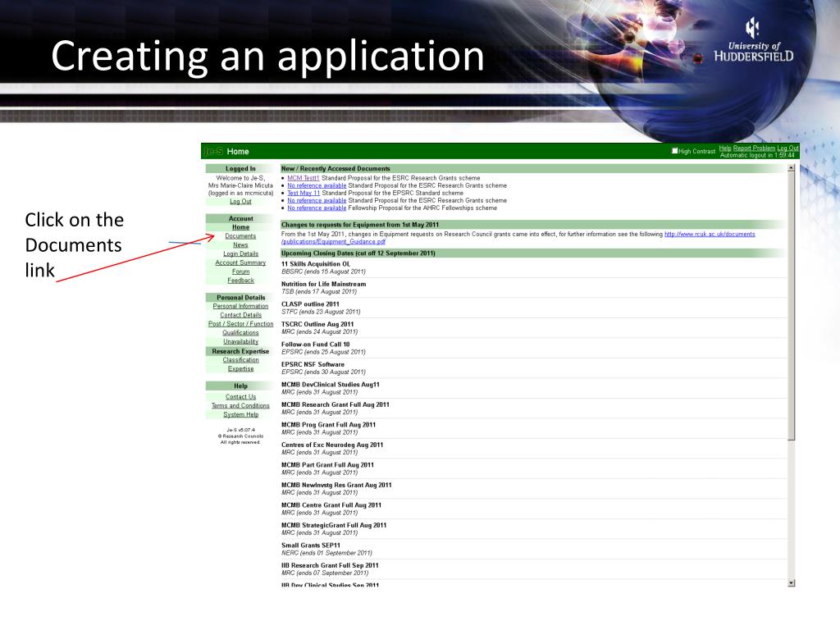Click the scrollbar up arrow
840x630 pixels.
[x=792, y=168]
